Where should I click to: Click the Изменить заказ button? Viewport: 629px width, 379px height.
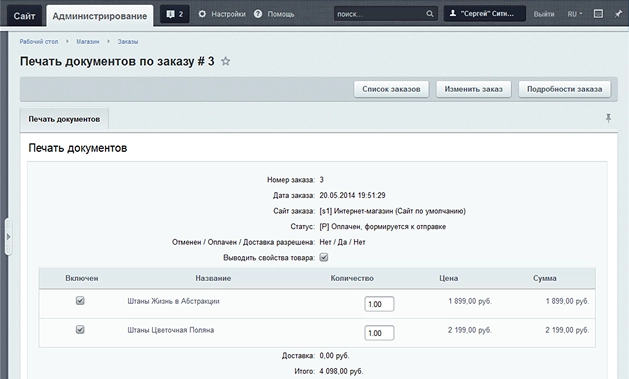click(473, 89)
